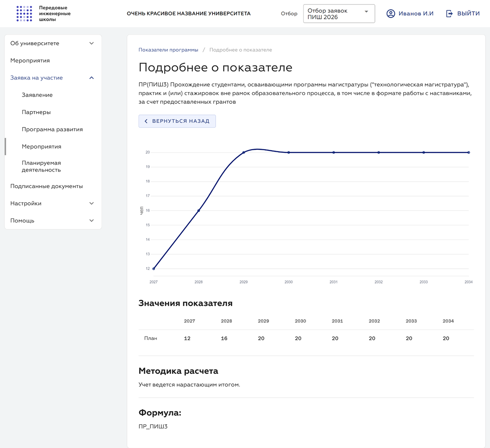Click chart data point for 2028
Screen dimensions: 490x448
coord(199,211)
